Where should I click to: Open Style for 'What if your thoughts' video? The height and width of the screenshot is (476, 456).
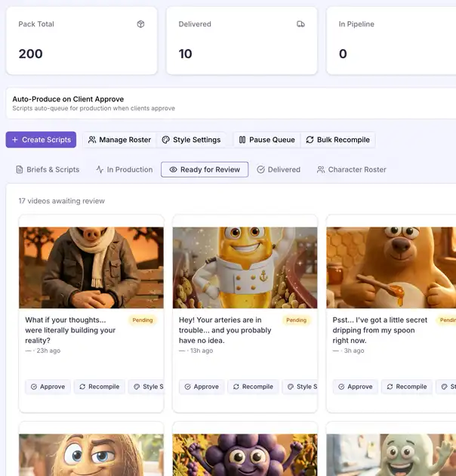point(146,387)
